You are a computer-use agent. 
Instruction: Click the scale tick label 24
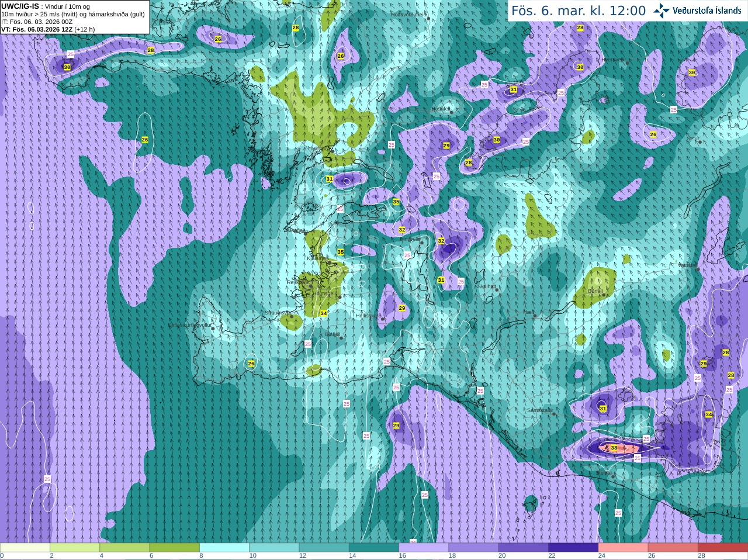[x=601, y=556]
